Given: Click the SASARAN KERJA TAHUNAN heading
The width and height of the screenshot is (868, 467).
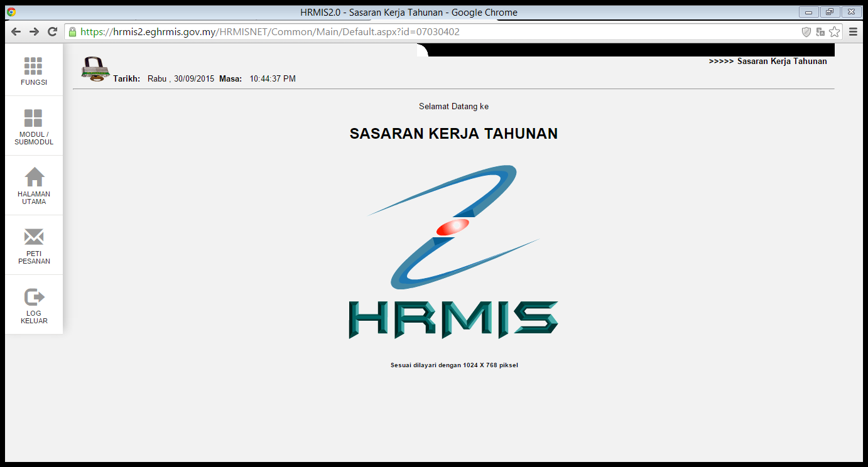Looking at the screenshot, I should 453,134.
